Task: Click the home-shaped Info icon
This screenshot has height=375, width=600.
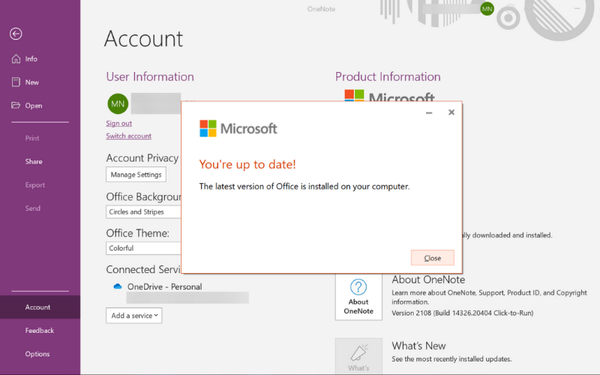Action: click(x=16, y=59)
